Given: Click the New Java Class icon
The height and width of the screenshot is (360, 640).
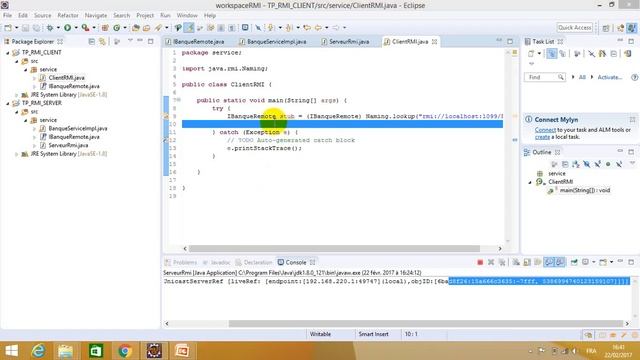Looking at the screenshot, I should pyautogui.click(x=117, y=28).
